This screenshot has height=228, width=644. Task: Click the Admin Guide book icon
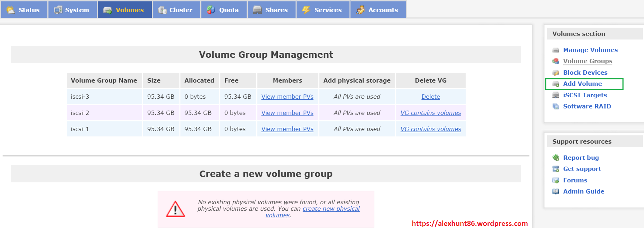556,192
